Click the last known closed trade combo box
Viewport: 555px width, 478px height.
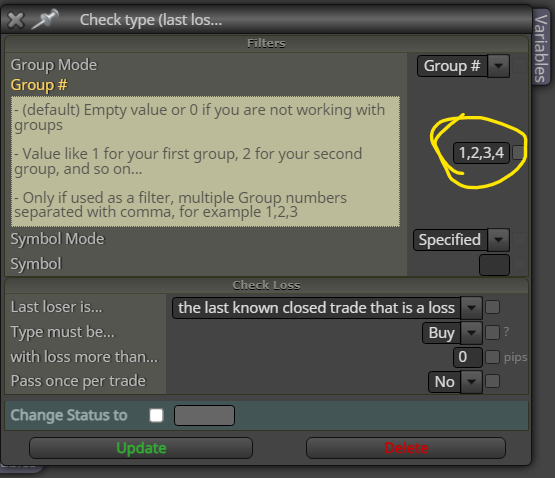[x=316, y=308]
